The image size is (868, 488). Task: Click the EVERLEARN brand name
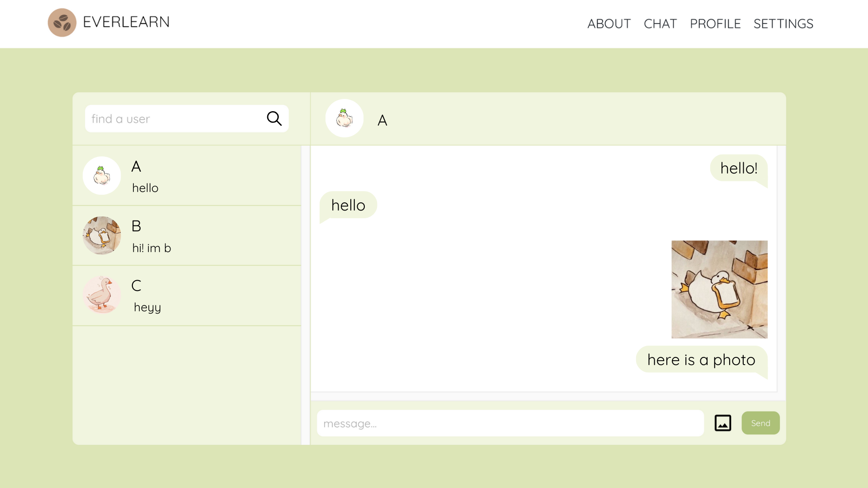[x=126, y=22]
